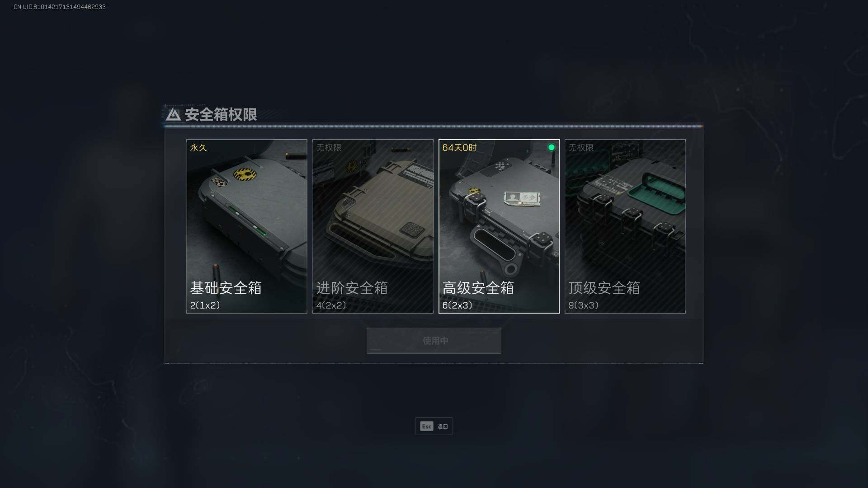Click the ID card on 高级安全箱
This screenshot has width=868, height=488.
[522, 198]
